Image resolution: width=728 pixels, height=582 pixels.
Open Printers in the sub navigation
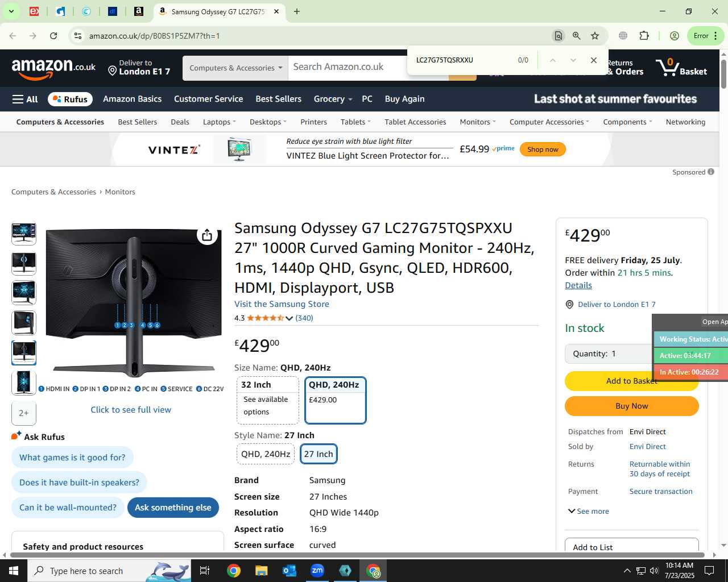tap(313, 122)
